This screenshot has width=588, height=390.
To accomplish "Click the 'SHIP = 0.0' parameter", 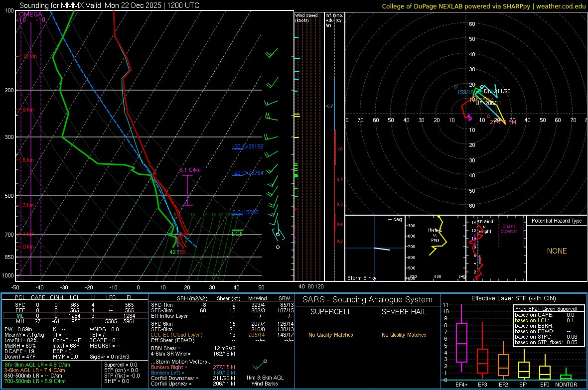I will [x=117, y=382].
